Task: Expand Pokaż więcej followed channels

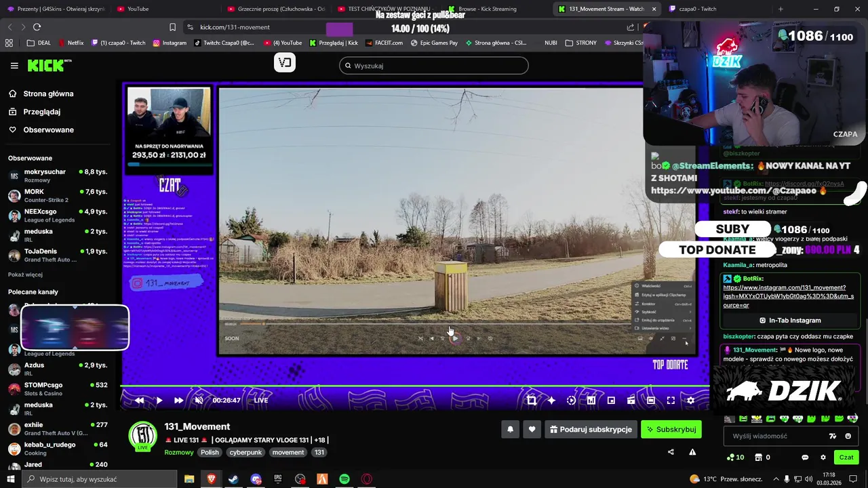Action: point(25,274)
